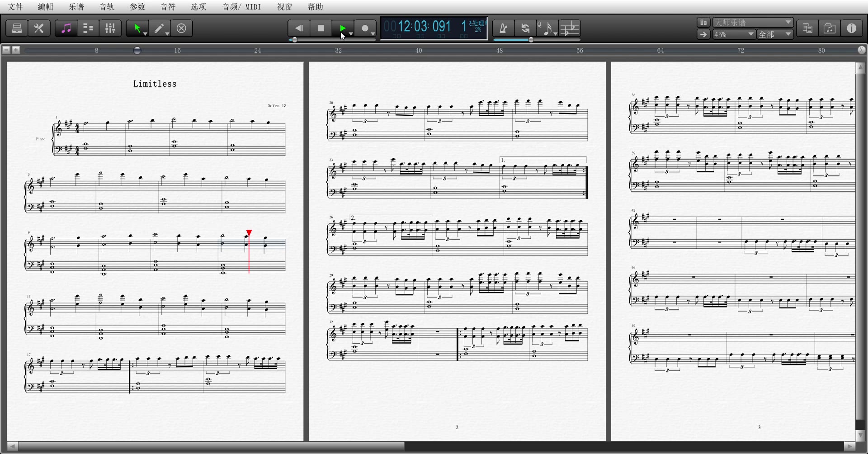Viewport: 868px width, 454px height.
Task: Open the 音频/MIDI menu
Action: pyautogui.click(x=241, y=7)
